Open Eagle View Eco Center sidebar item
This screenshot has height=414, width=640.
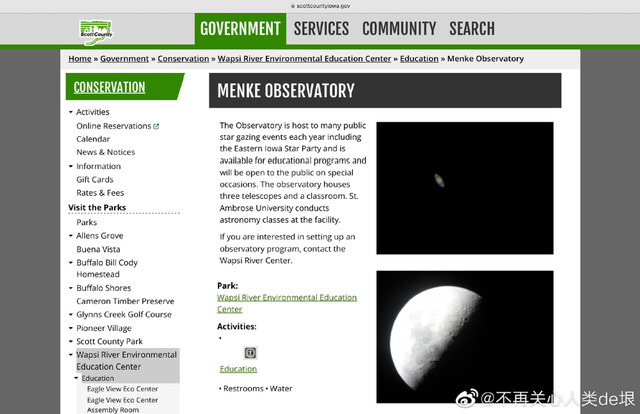[122, 389]
